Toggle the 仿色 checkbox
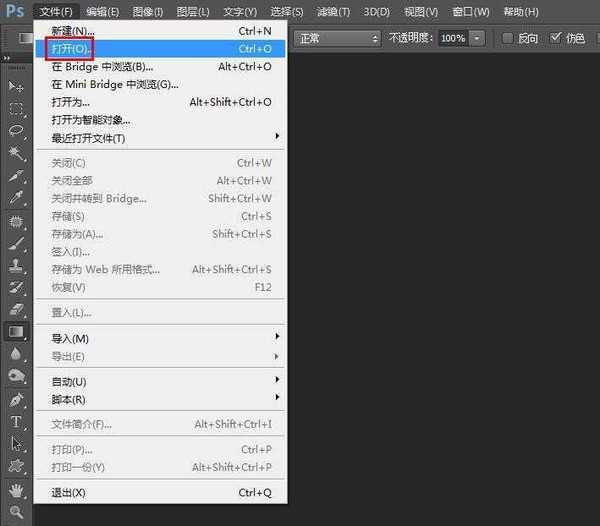This screenshot has width=600, height=526. point(556,38)
